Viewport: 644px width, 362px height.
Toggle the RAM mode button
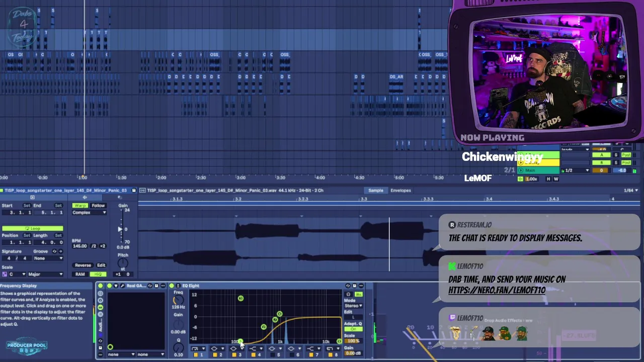pos(80,274)
